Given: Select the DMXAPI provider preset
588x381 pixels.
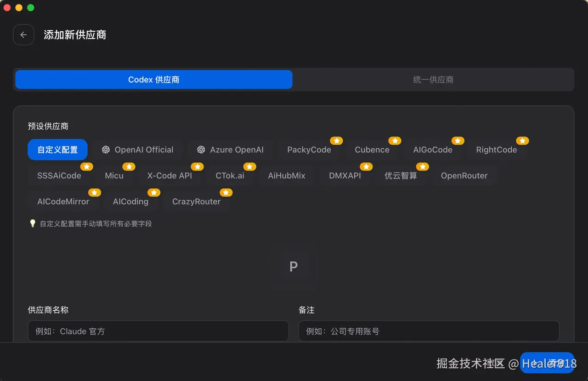Looking at the screenshot, I should [345, 175].
